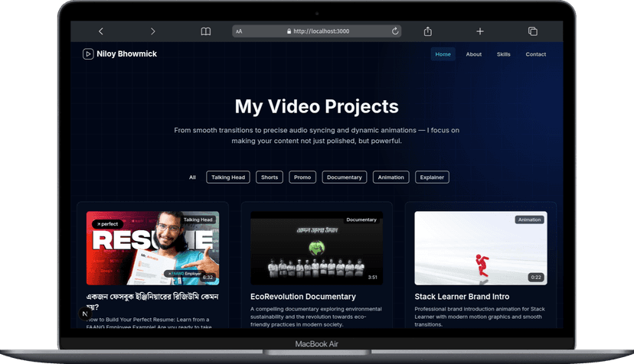This screenshot has height=364, width=634.
Task: Click the Niloy Bhowmick logo icon
Action: (x=88, y=54)
